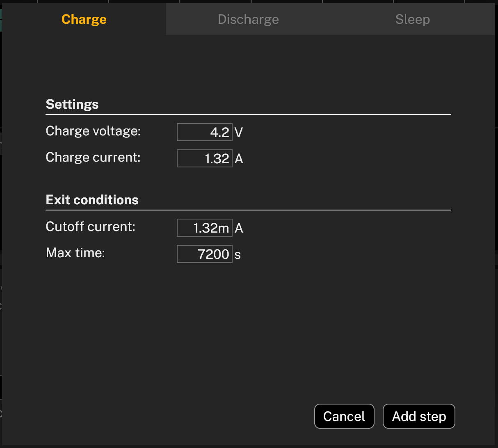Click the Settings section header
The height and width of the screenshot is (448, 498).
tap(72, 104)
